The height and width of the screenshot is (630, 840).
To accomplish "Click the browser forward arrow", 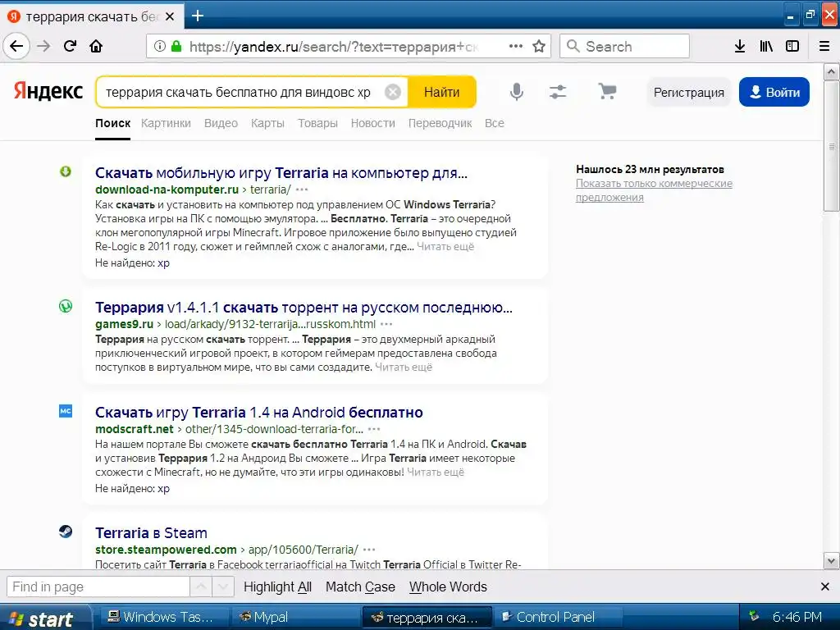I will tap(43, 46).
